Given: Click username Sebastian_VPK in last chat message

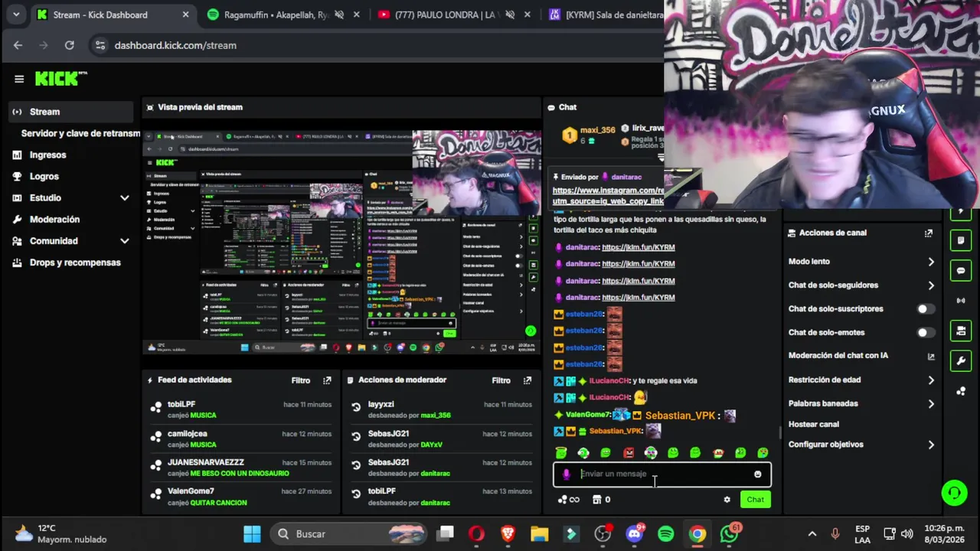Looking at the screenshot, I should (x=616, y=432).
